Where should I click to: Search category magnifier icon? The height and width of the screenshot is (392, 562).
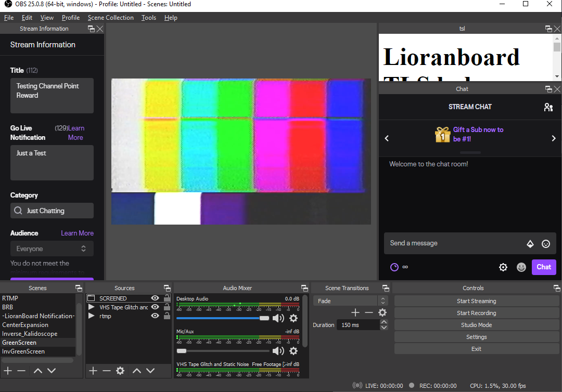[18, 211]
